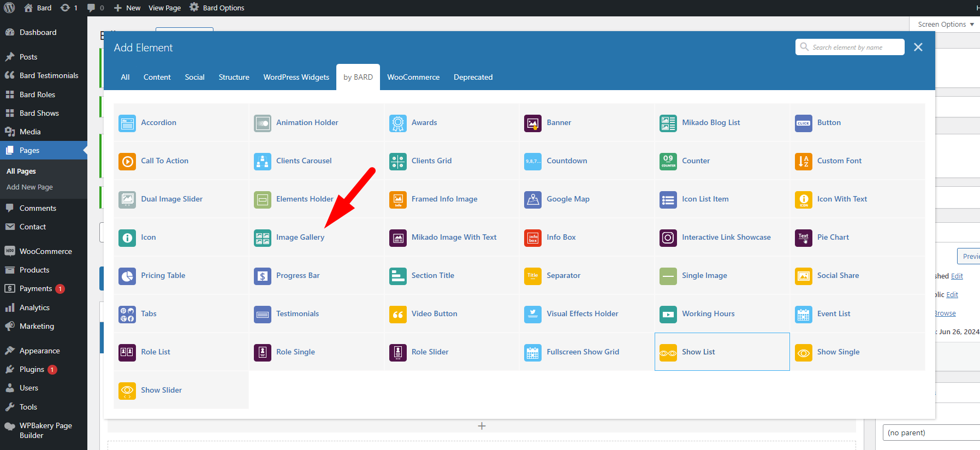Image resolution: width=980 pixels, height=450 pixels.
Task: Add the Separator element
Action: (587, 275)
